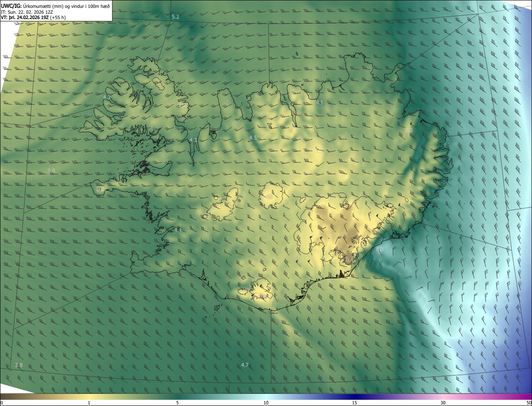The image size is (532, 406).
Task: Click the map value 2.0
Action: pyautogui.click(x=409, y=130)
